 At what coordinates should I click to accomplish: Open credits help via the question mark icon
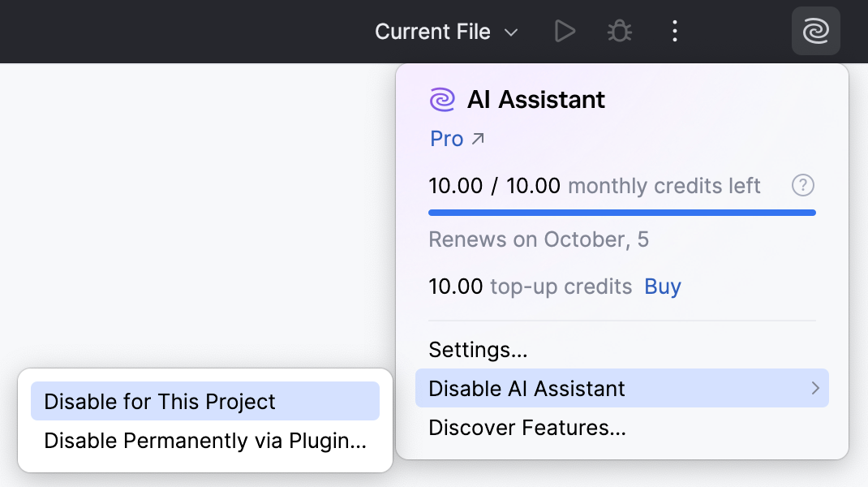[802, 185]
